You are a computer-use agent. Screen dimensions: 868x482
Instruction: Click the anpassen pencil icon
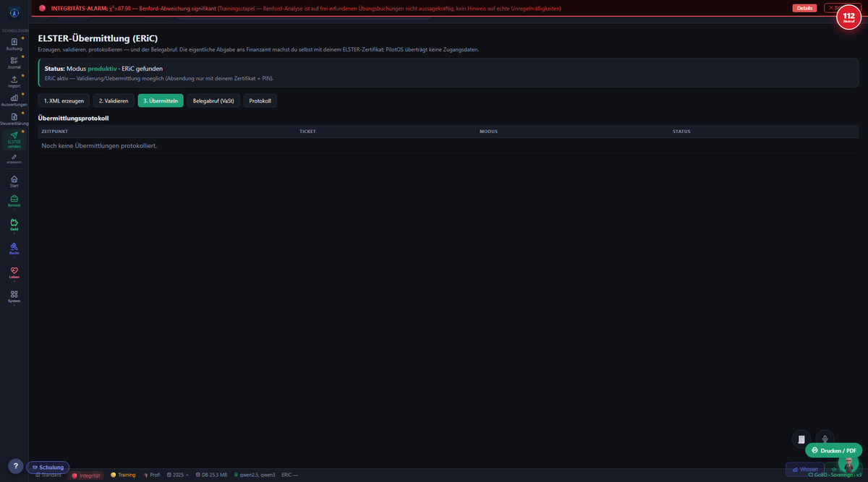pos(14,158)
